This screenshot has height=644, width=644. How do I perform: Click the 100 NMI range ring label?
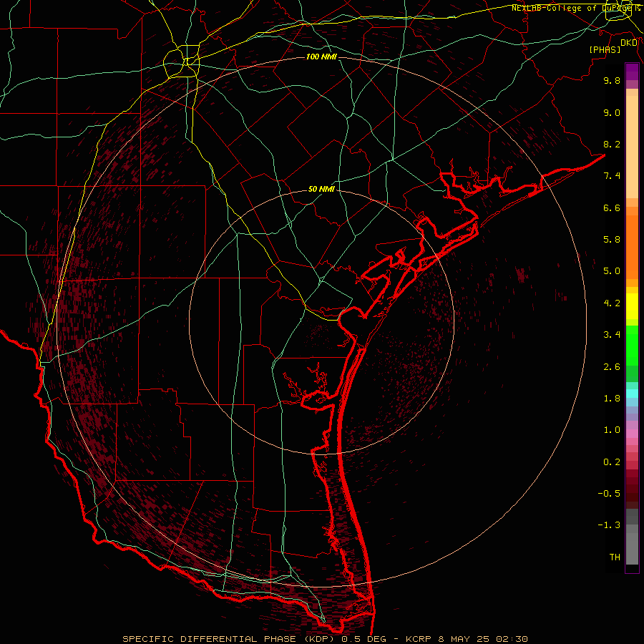(x=321, y=57)
